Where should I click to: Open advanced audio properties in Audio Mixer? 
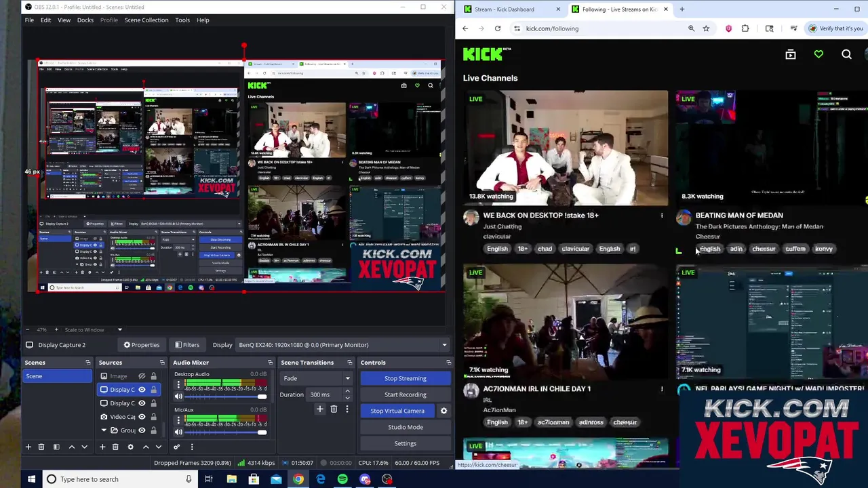click(x=176, y=447)
